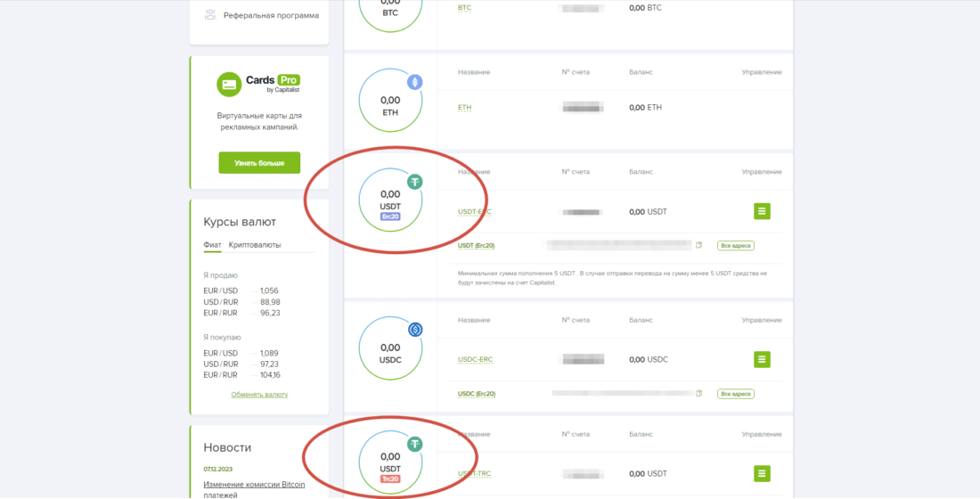Viewport: 980px width, 499px height.
Task: Click the Узнать больше button
Action: [259, 162]
